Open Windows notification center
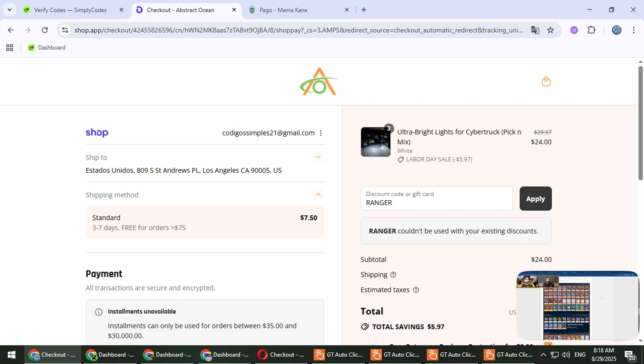The width and height of the screenshot is (644, 364). (x=630, y=355)
